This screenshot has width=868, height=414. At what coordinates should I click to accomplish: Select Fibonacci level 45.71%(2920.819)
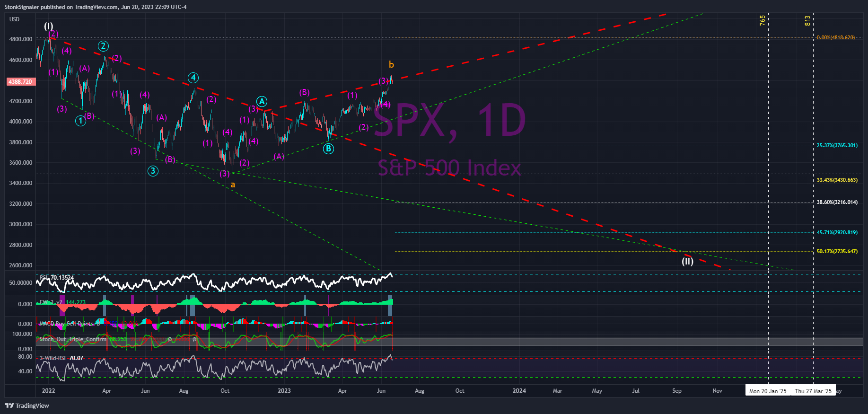(x=837, y=232)
